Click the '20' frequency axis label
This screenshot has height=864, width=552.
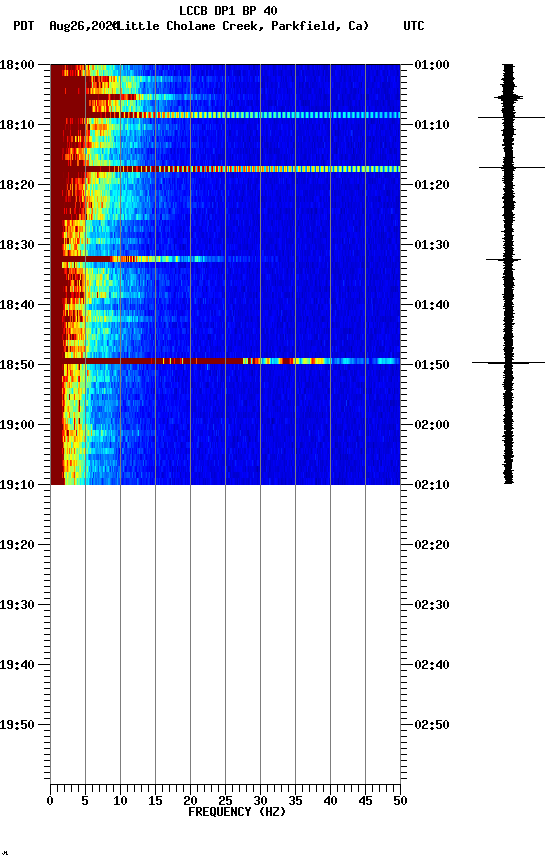pyautogui.click(x=190, y=801)
